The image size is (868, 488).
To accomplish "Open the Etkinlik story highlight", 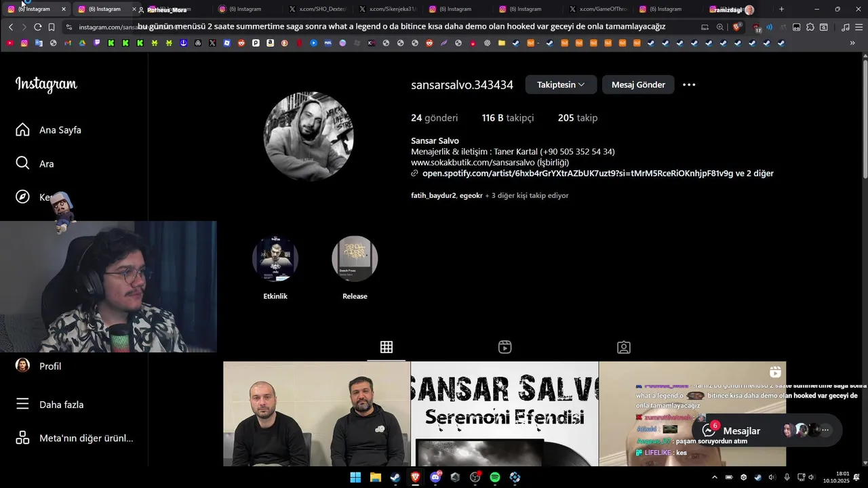I will tap(275, 267).
